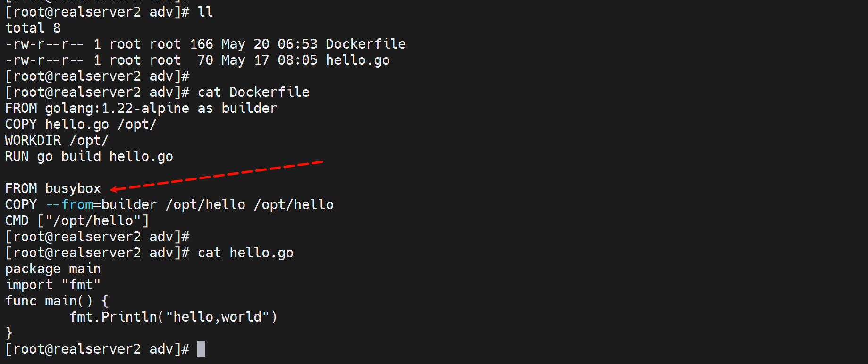868x364 pixels.
Task: Click the blue "from" keyword in the COPY line
Action: (x=77, y=205)
